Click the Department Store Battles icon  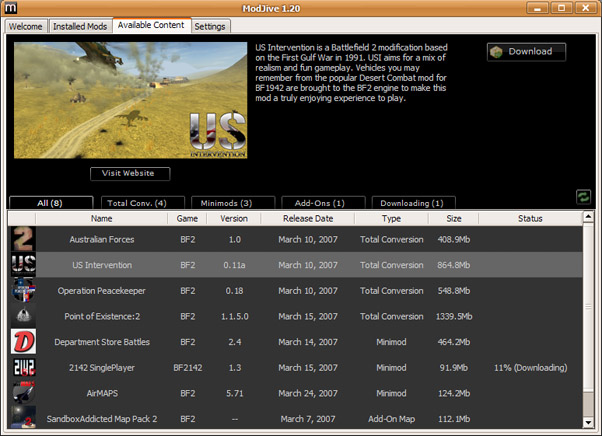[x=22, y=342]
